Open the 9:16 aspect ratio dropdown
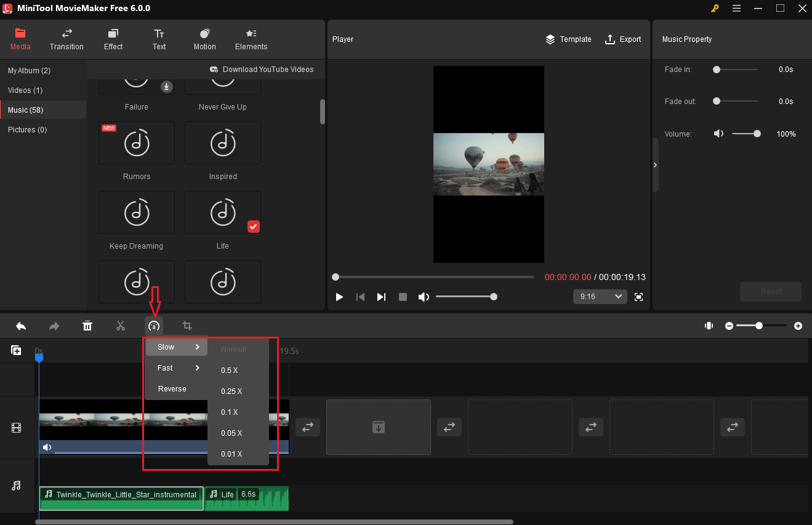The height and width of the screenshot is (525, 812). coord(600,297)
